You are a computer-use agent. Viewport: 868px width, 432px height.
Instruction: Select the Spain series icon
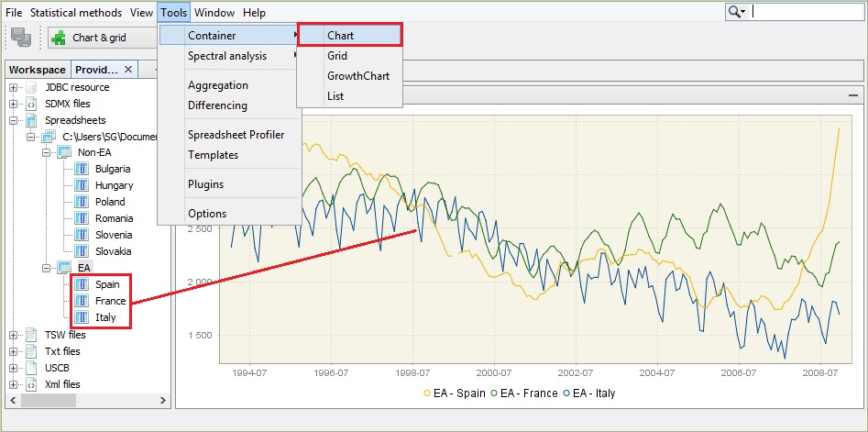pyautogui.click(x=81, y=284)
